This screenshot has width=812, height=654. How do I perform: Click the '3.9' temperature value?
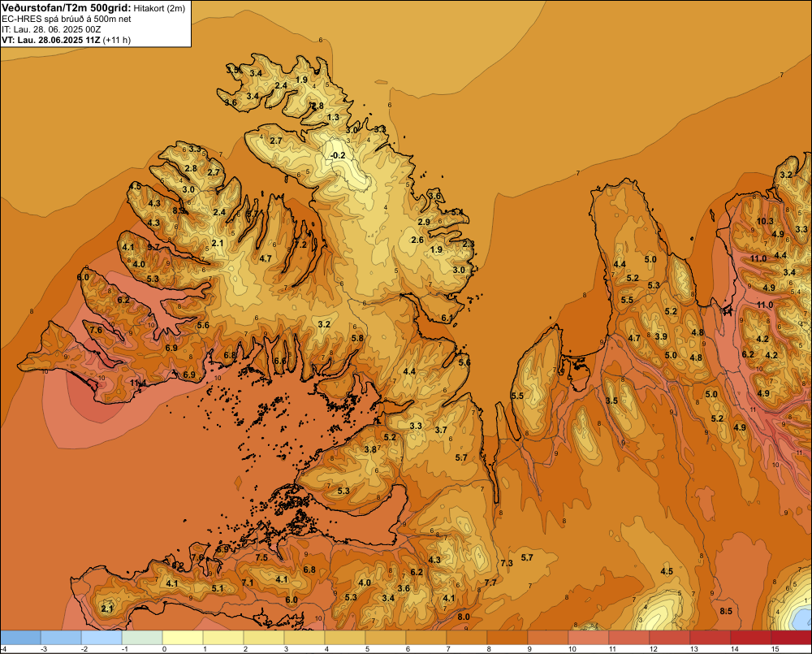(661, 336)
